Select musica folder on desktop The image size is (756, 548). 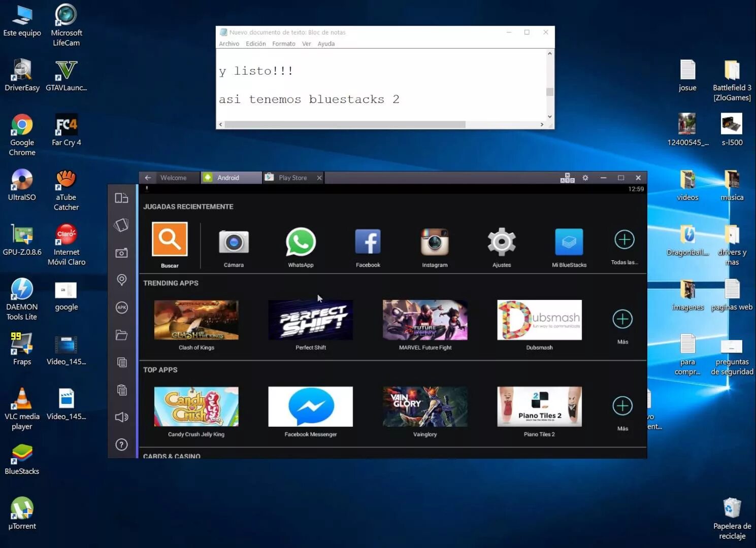click(732, 185)
